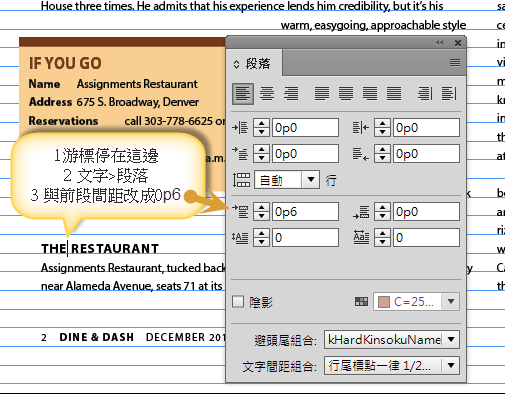505x394 pixels.
Task: Open the paragraph panel flyout menu icon
Action: tap(455, 62)
